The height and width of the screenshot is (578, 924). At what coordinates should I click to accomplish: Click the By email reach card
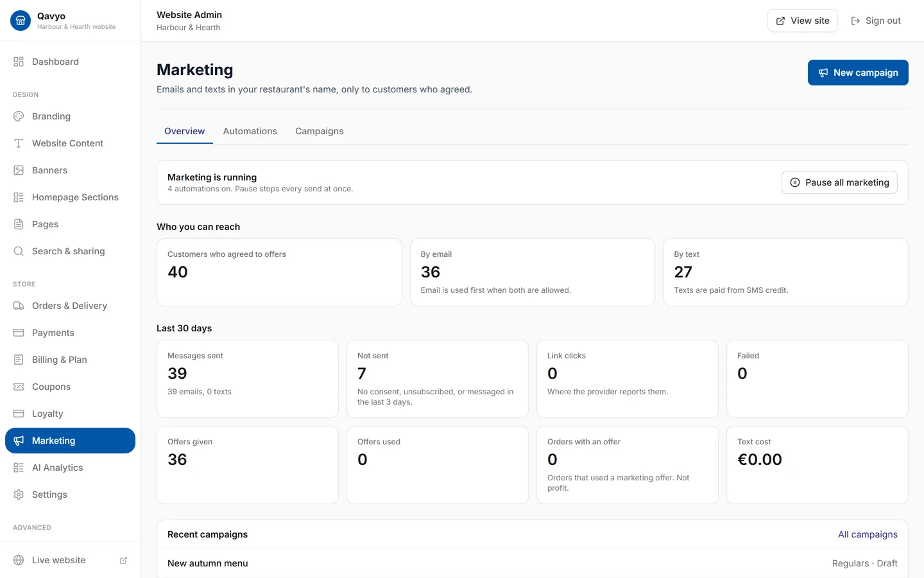(533, 272)
